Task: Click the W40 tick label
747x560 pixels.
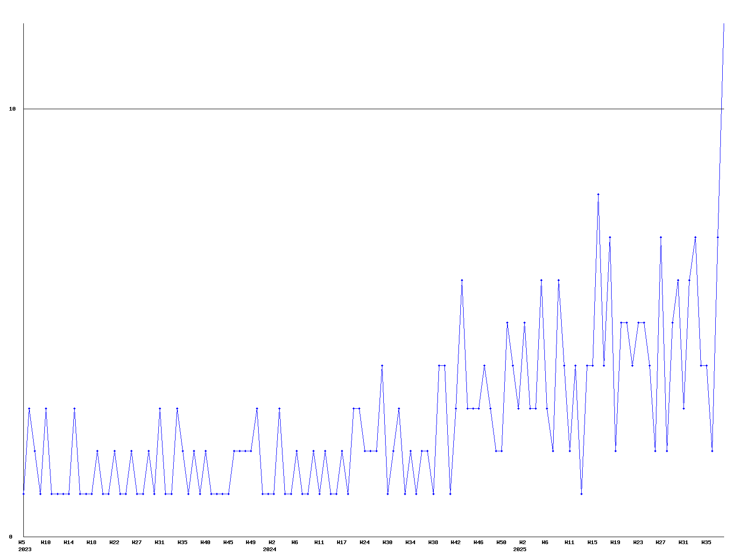Action: tap(205, 542)
